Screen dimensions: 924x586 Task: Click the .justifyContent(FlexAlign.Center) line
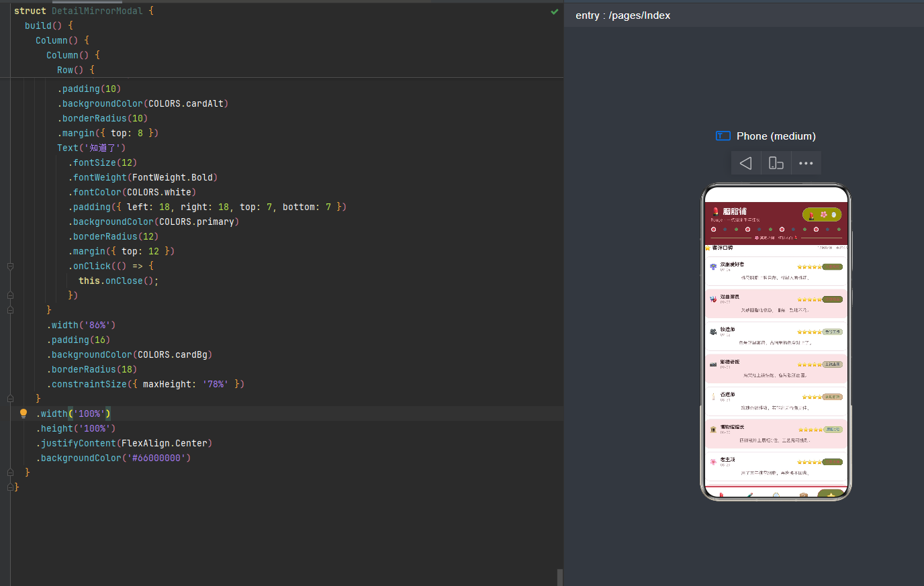coord(124,443)
